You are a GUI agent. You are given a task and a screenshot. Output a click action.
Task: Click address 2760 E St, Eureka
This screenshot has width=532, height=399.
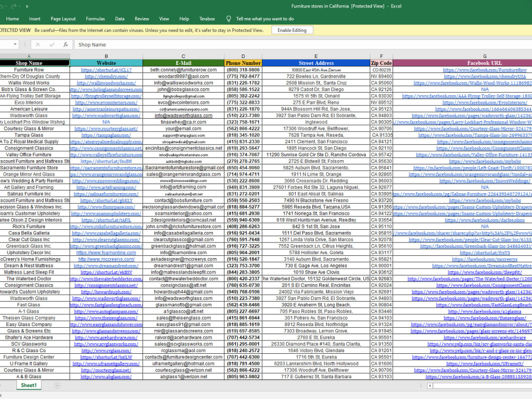[316, 337]
